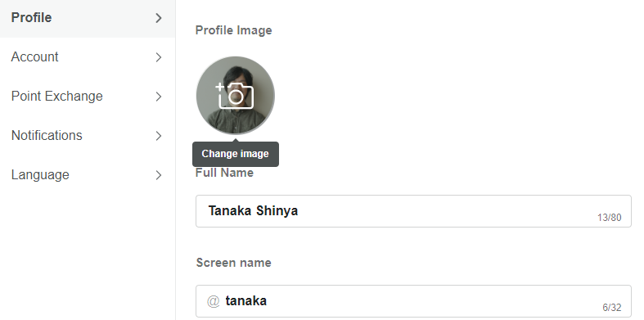Click the Screen name field label
This screenshot has width=644, height=320.
234,263
